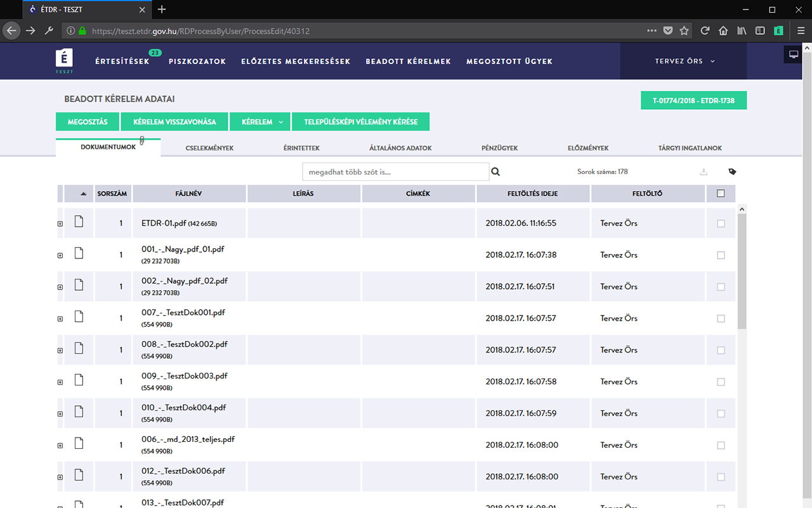Click the monitor icon at top right
The width and height of the screenshot is (812, 508).
coord(793,55)
